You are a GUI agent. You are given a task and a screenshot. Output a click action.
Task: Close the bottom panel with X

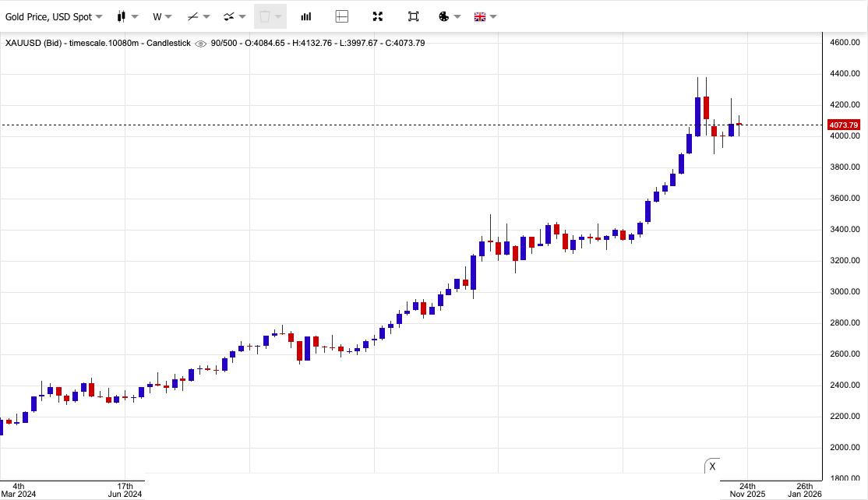pyautogui.click(x=711, y=467)
